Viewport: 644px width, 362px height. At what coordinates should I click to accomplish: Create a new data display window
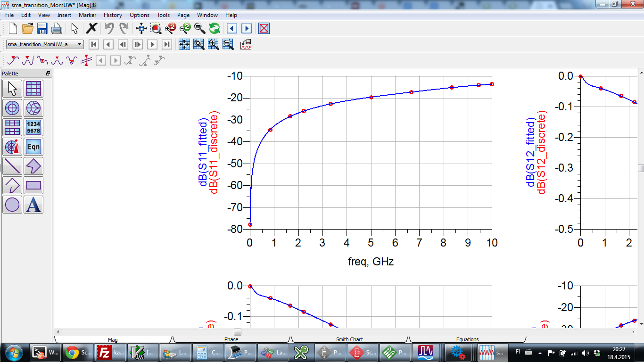tap(13, 28)
